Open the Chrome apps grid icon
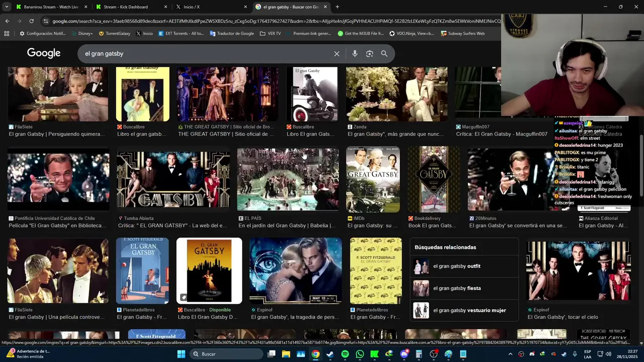Screen dimensions: 644x362 pyautogui.click(x=7, y=34)
